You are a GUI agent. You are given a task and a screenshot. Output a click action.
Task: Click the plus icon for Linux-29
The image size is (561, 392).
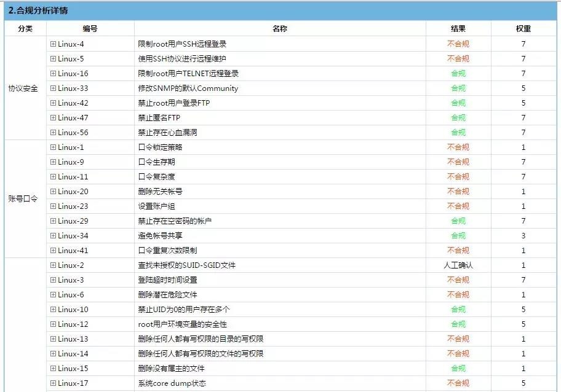(53, 221)
